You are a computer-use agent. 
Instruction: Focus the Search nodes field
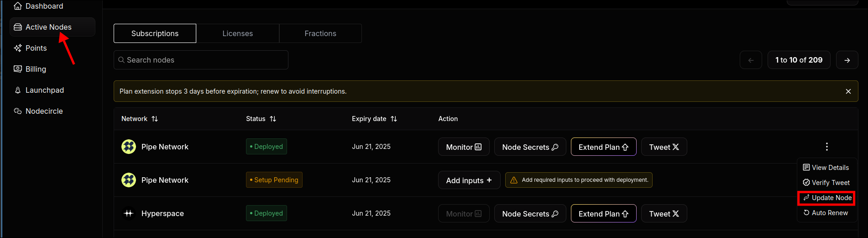pos(201,60)
